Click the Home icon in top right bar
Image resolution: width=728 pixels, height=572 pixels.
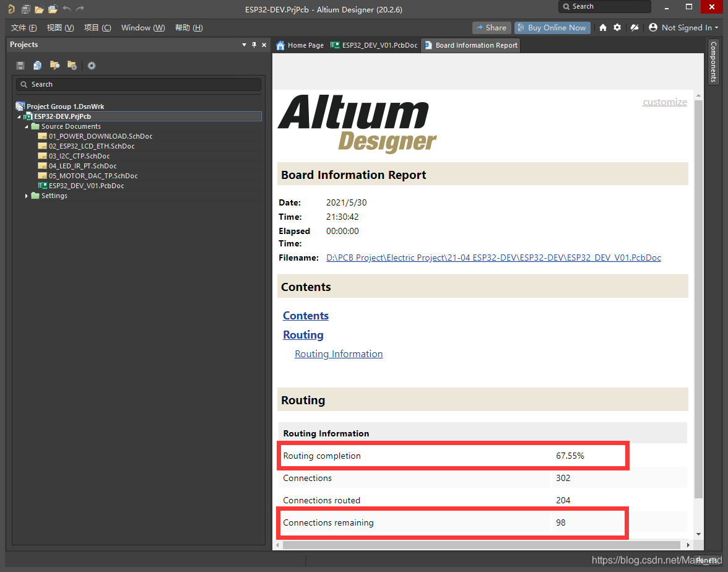click(x=603, y=27)
